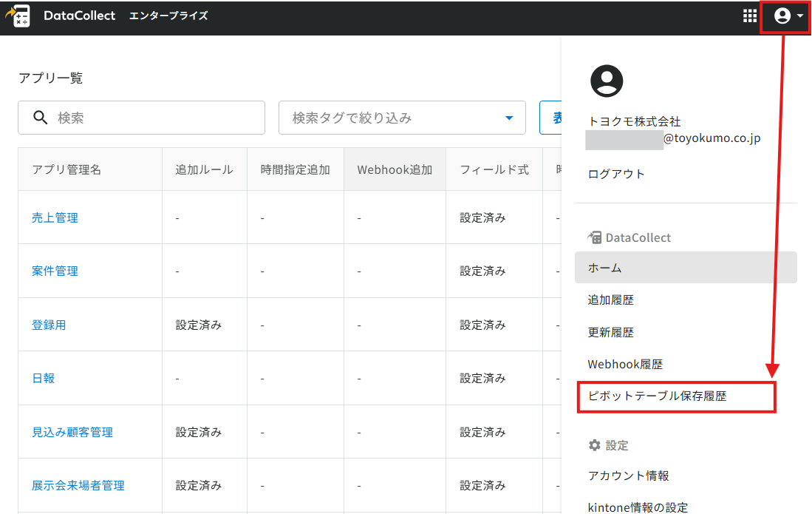
Task: Open the 案件管理 app link
Action: coord(55,271)
